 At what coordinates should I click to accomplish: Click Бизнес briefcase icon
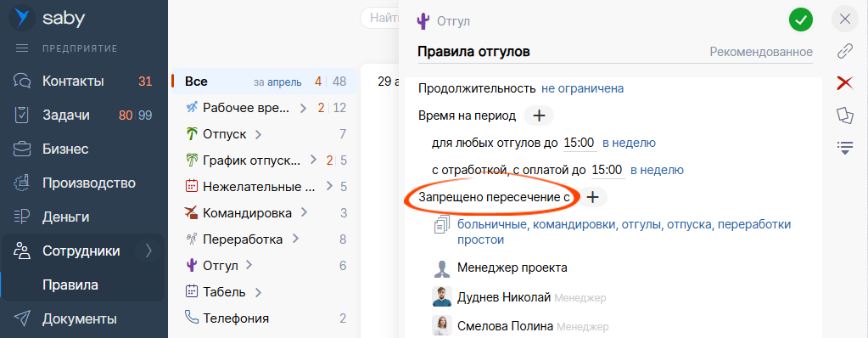point(21,149)
